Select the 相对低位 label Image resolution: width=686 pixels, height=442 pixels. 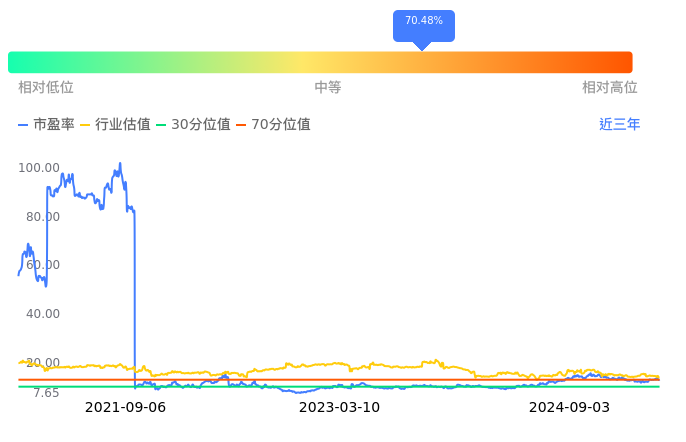(x=46, y=88)
